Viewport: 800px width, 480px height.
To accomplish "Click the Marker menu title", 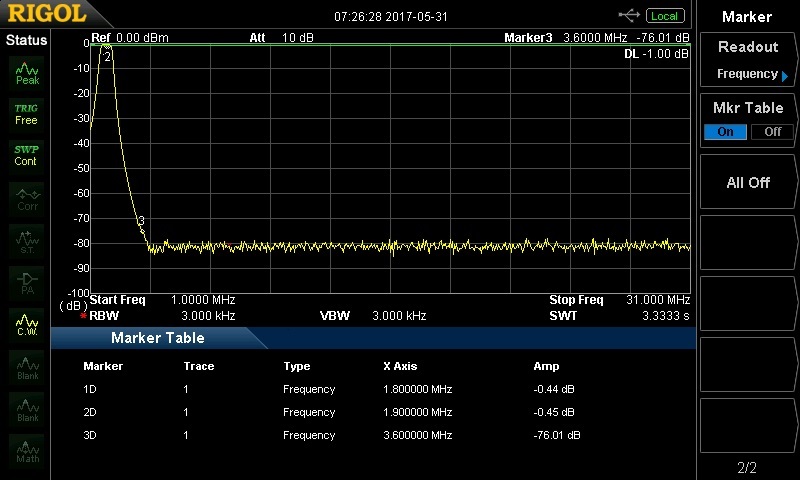I will click(746, 17).
